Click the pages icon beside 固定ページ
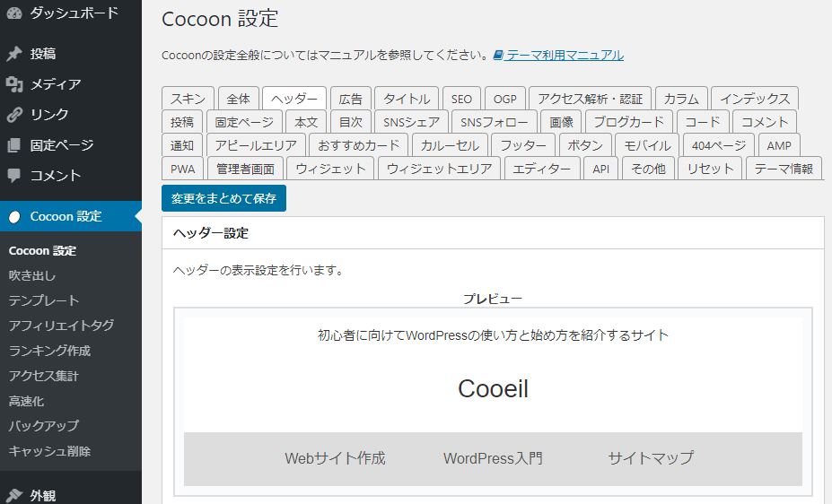 click(14, 144)
